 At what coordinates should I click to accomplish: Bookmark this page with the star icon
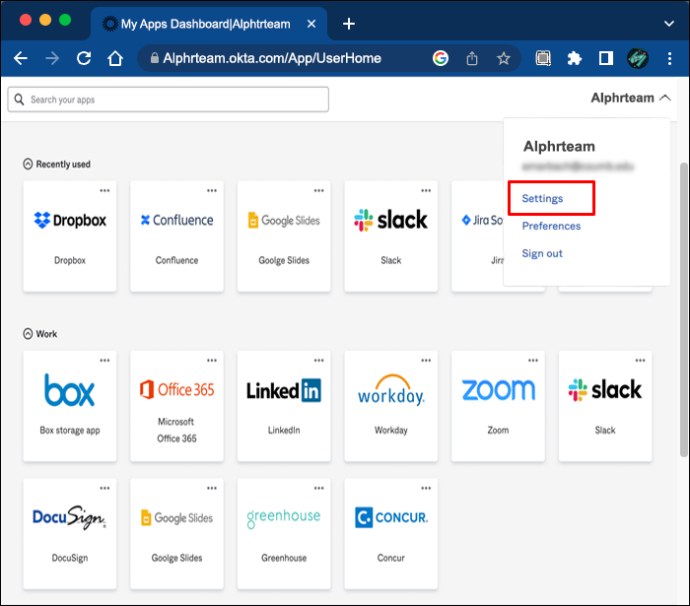tap(503, 58)
